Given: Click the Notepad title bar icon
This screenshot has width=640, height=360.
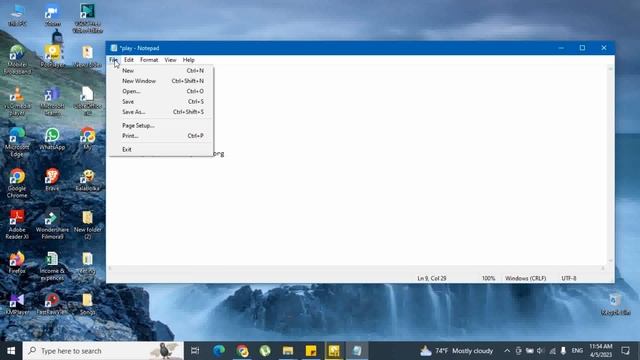Looking at the screenshot, I should point(114,48).
